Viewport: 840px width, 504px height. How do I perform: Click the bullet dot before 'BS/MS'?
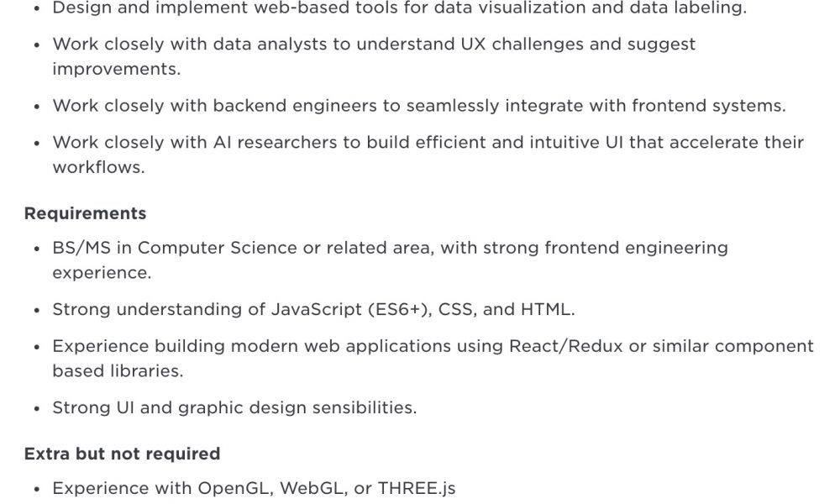(36, 249)
